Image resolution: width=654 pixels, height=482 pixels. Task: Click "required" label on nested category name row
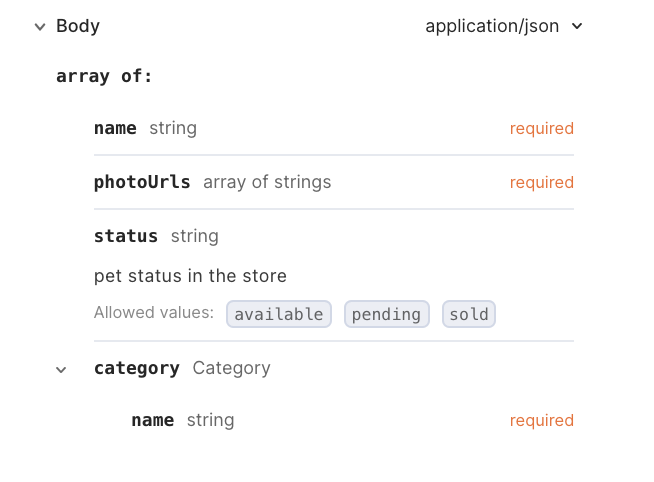coord(541,420)
